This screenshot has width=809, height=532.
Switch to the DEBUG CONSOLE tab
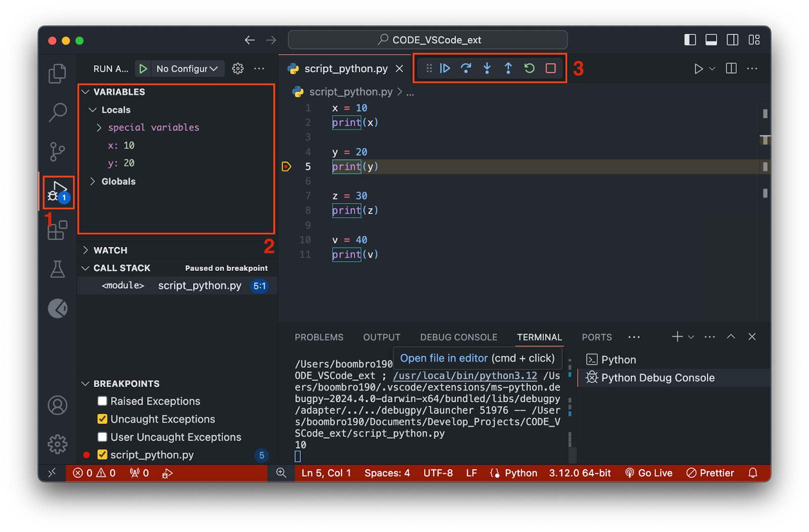click(x=458, y=337)
